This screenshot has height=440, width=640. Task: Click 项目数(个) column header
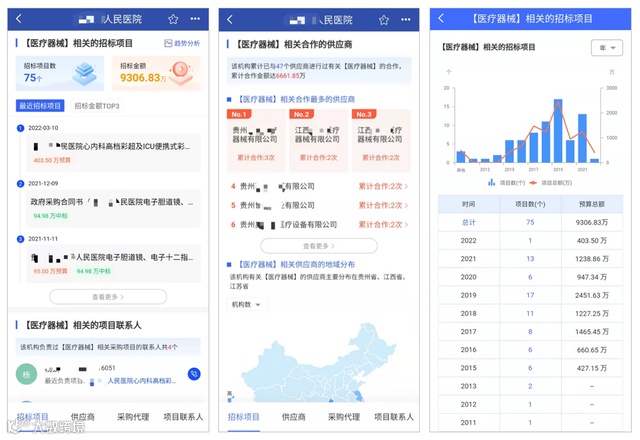530,204
